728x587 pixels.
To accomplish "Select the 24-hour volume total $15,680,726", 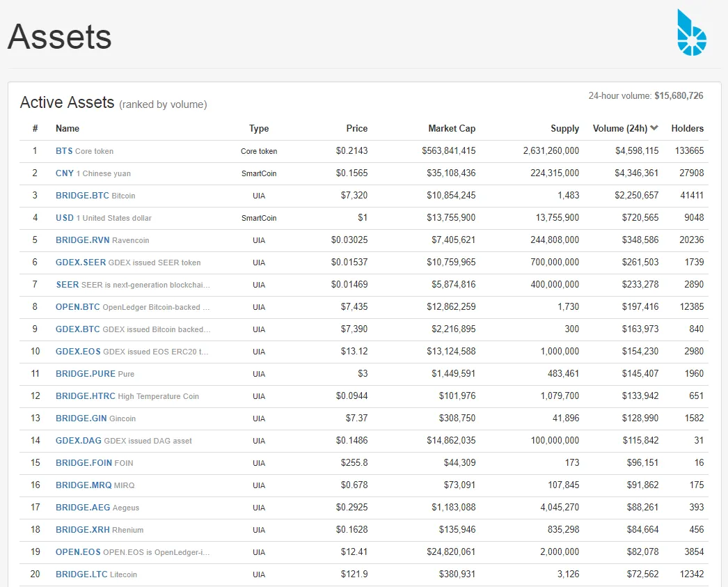I will pos(679,95).
